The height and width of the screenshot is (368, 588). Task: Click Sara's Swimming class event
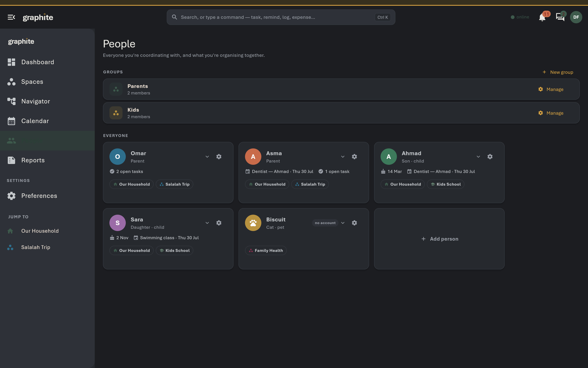[166, 238]
